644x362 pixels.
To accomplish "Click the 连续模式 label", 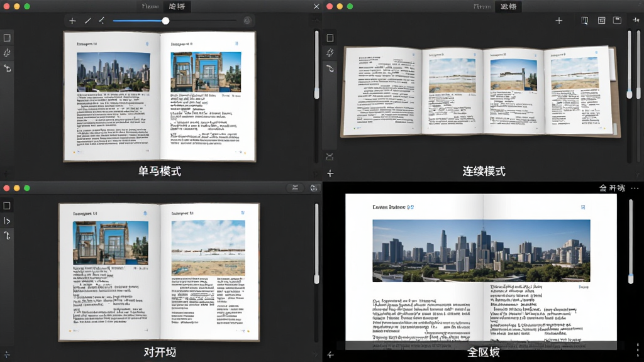I will click(x=484, y=171).
